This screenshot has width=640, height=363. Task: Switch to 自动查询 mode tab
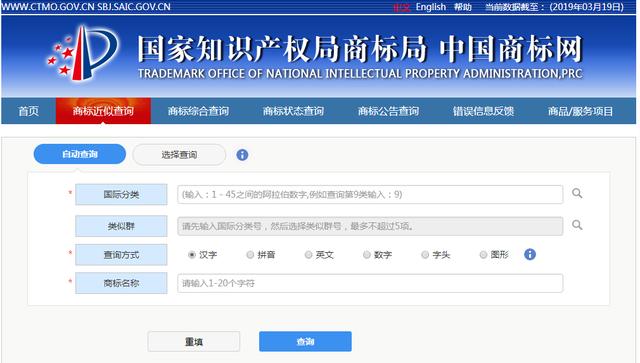coord(80,154)
